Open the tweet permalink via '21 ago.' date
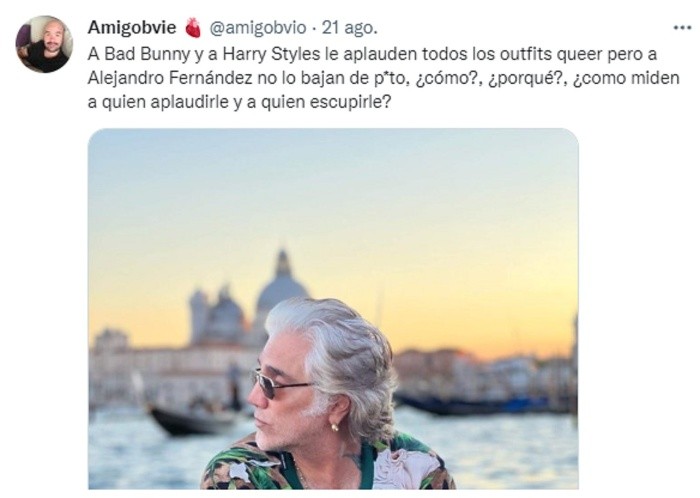This screenshot has height=498, width=700. [350, 28]
